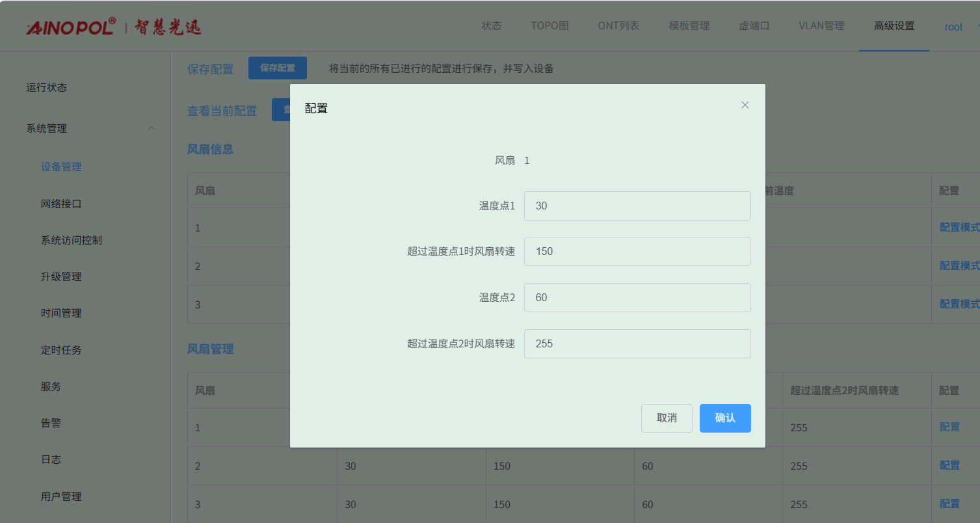Image resolution: width=980 pixels, height=523 pixels.
Task: Select 网络接口 in the sidebar
Action: pos(61,204)
